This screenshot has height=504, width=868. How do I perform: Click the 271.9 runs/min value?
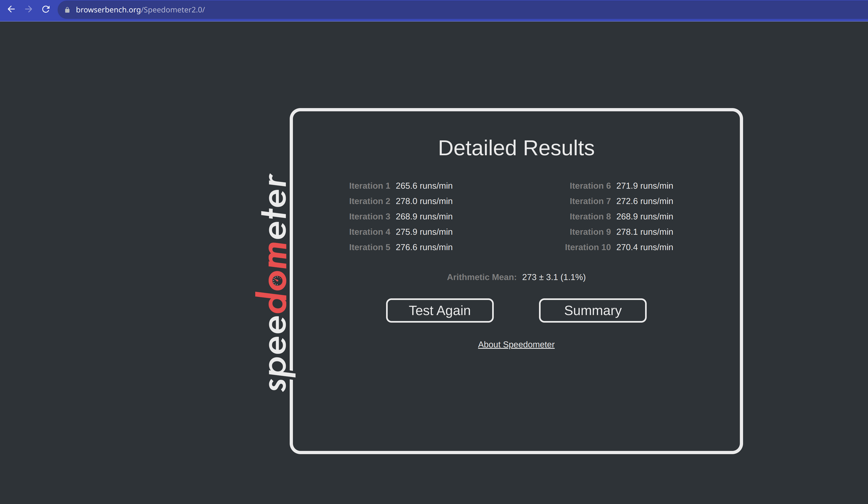(x=645, y=186)
